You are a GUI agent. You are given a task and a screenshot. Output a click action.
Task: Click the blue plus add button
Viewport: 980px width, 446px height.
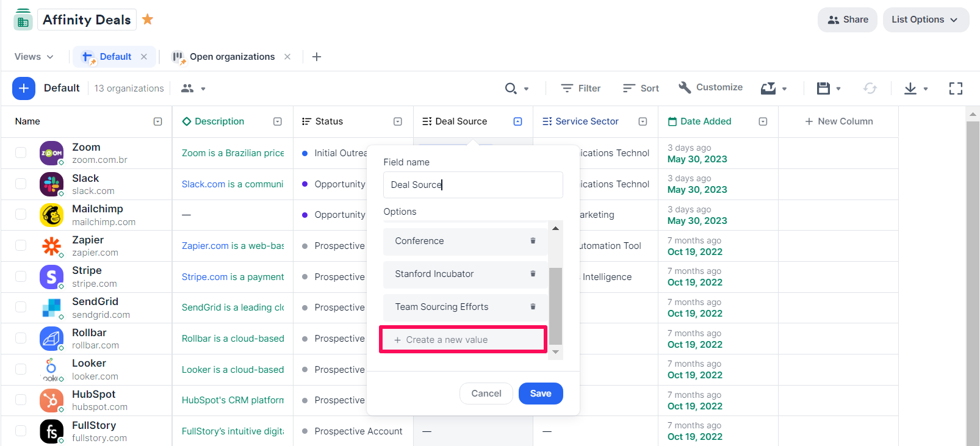click(x=23, y=88)
